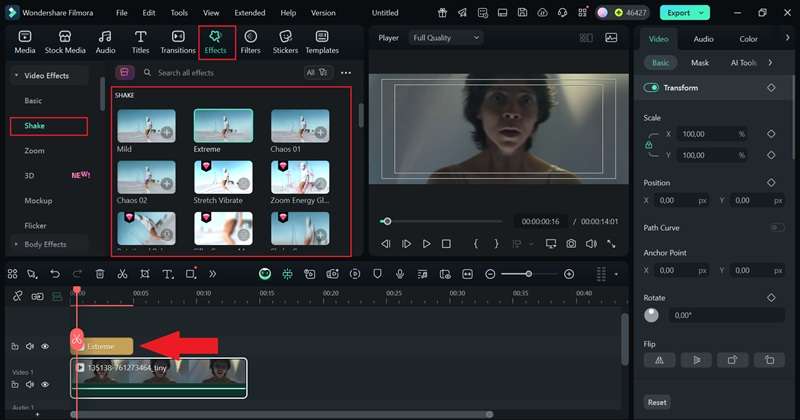
Task: Click the timeline zoom slider handle
Action: point(529,274)
